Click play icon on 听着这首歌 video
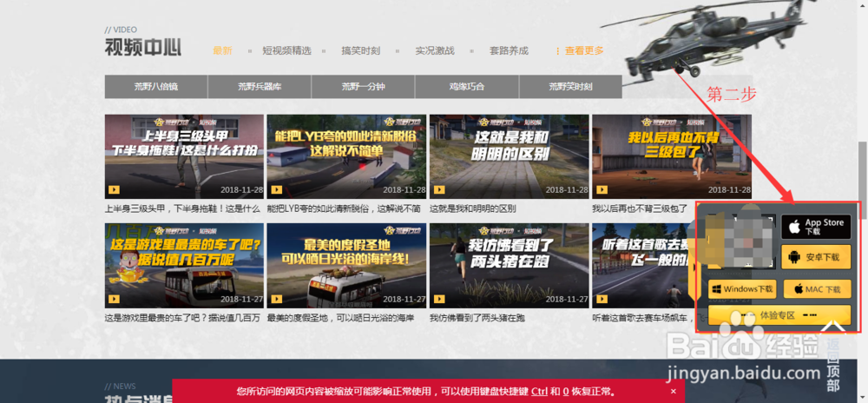 click(602, 299)
